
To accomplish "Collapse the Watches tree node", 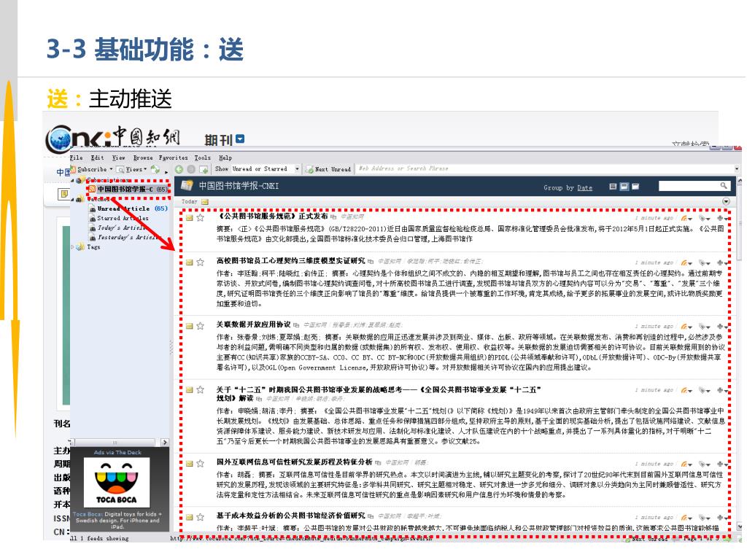I will (x=72, y=199).
